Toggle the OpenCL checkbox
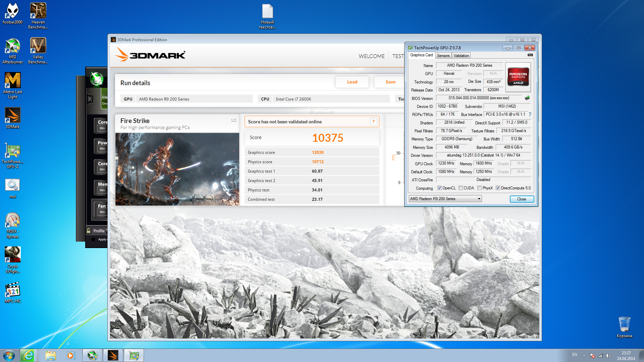 pyautogui.click(x=439, y=188)
